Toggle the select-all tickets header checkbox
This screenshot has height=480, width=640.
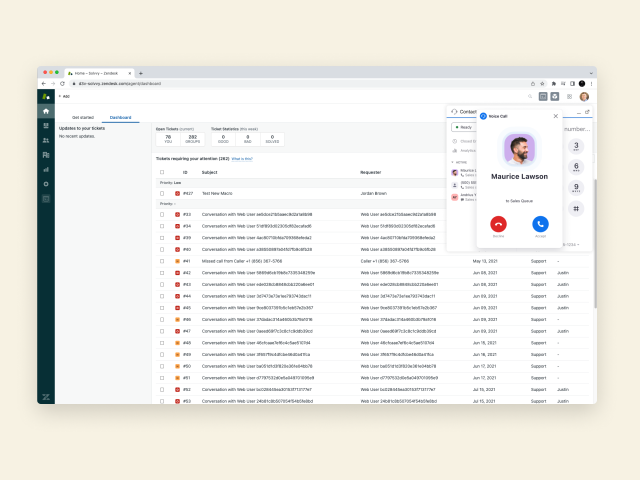click(x=162, y=172)
